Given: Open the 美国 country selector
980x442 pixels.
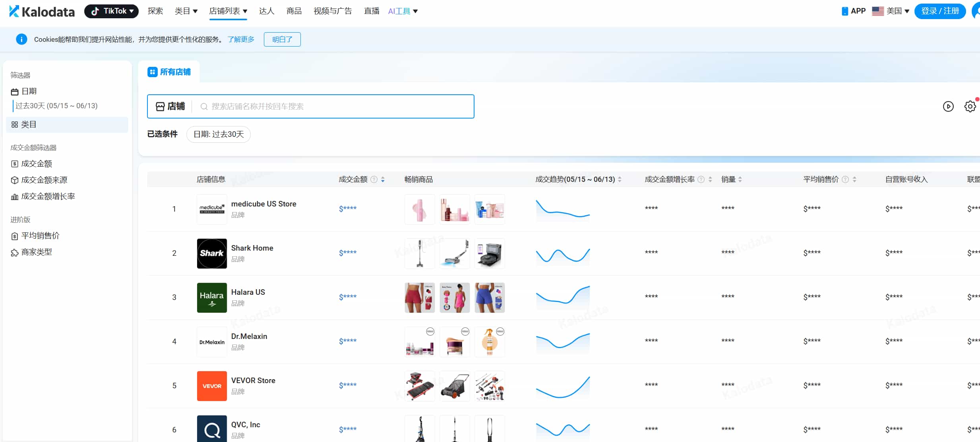Looking at the screenshot, I should 891,11.
